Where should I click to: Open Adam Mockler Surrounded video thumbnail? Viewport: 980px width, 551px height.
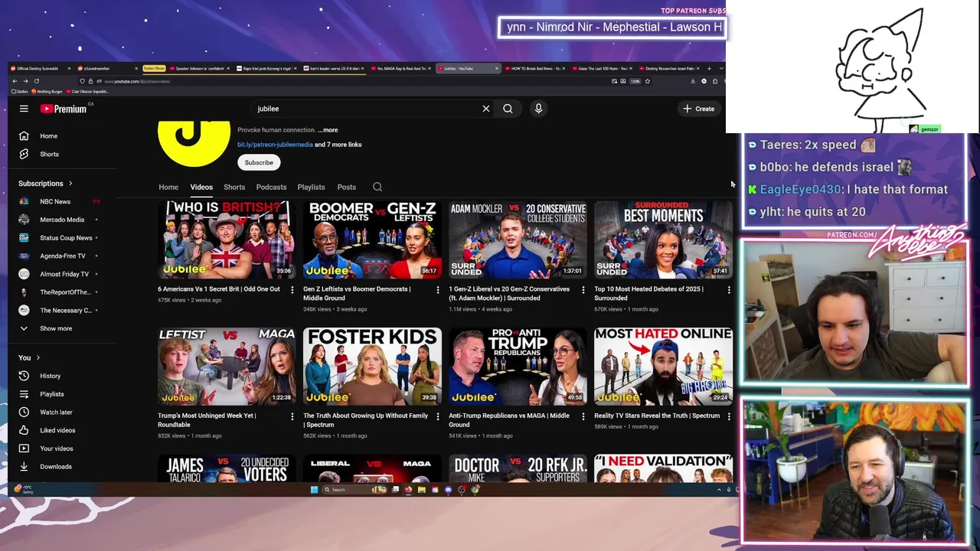[x=518, y=239]
